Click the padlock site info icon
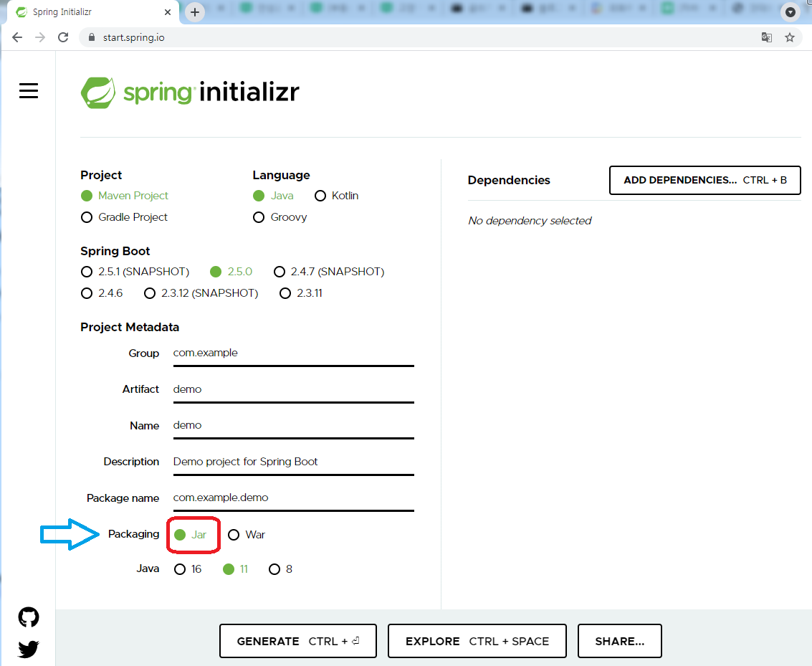812x666 pixels. tap(92, 37)
